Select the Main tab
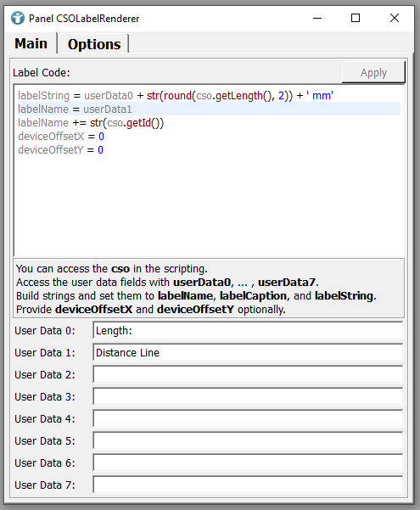 click(31, 43)
